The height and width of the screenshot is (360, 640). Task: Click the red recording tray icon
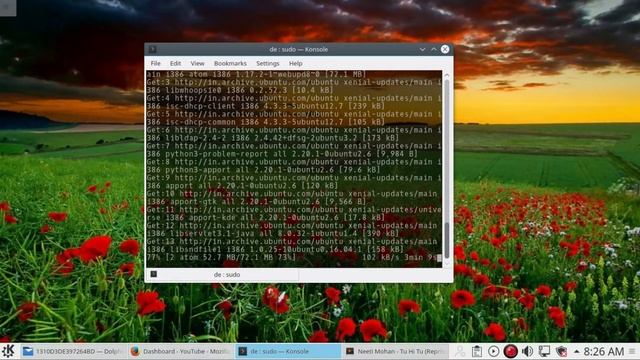pos(510,351)
